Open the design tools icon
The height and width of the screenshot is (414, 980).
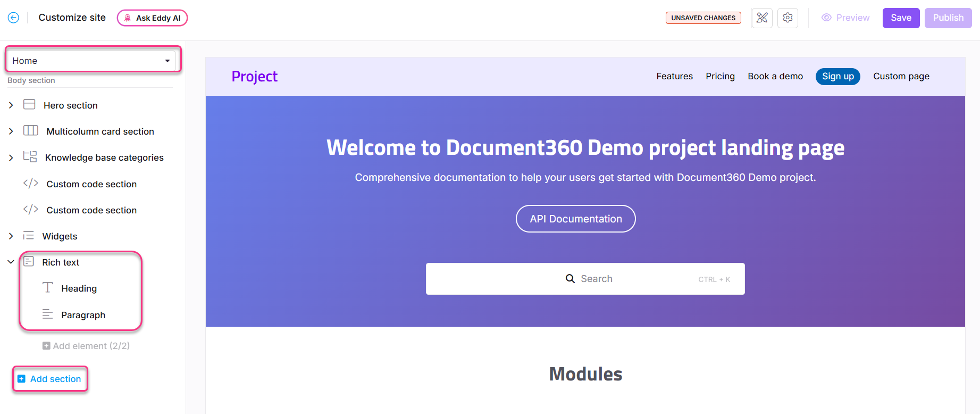[762, 18]
